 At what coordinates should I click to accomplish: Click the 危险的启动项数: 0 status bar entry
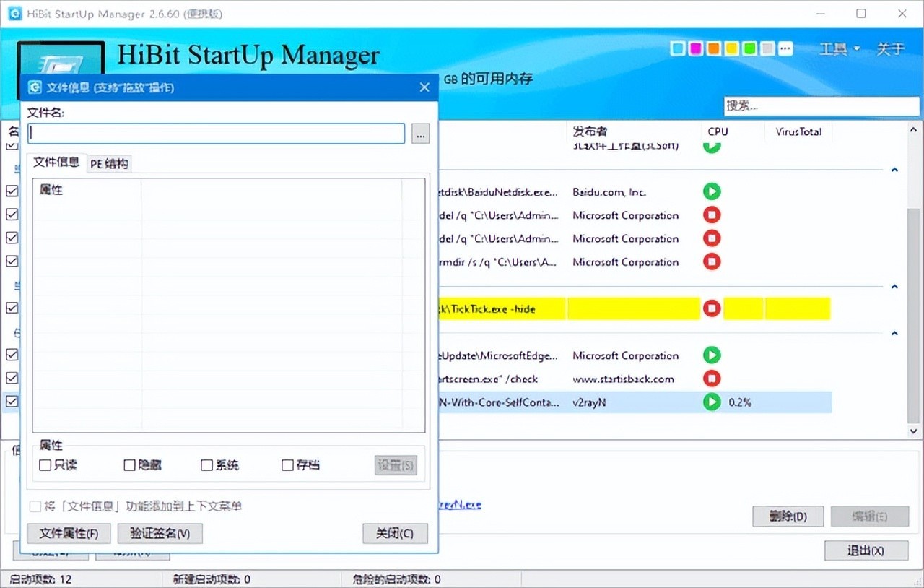coord(396,579)
